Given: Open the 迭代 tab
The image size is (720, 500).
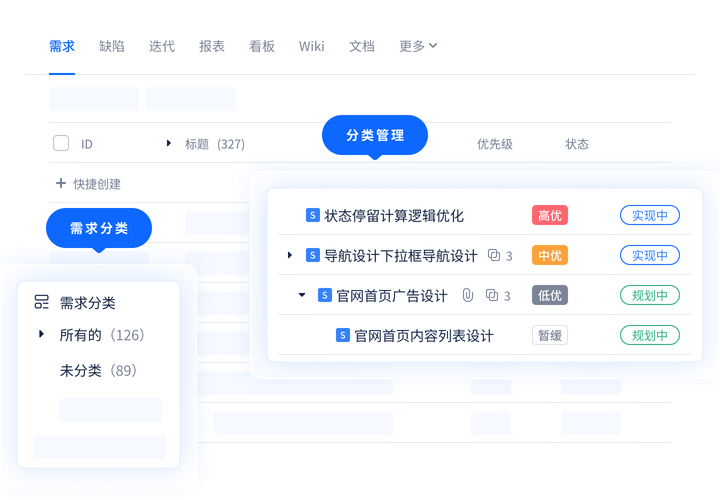Looking at the screenshot, I should point(162,46).
